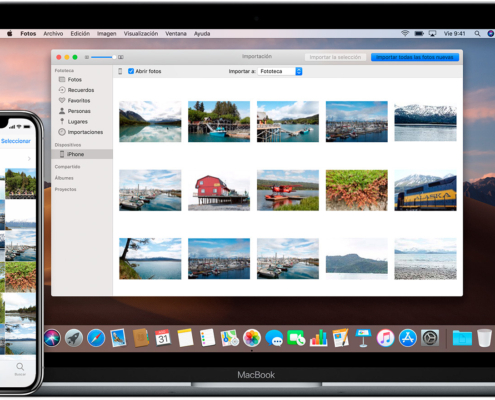Select the red seaplane photo
The width and height of the screenshot is (495, 400).
click(x=288, y=190)
